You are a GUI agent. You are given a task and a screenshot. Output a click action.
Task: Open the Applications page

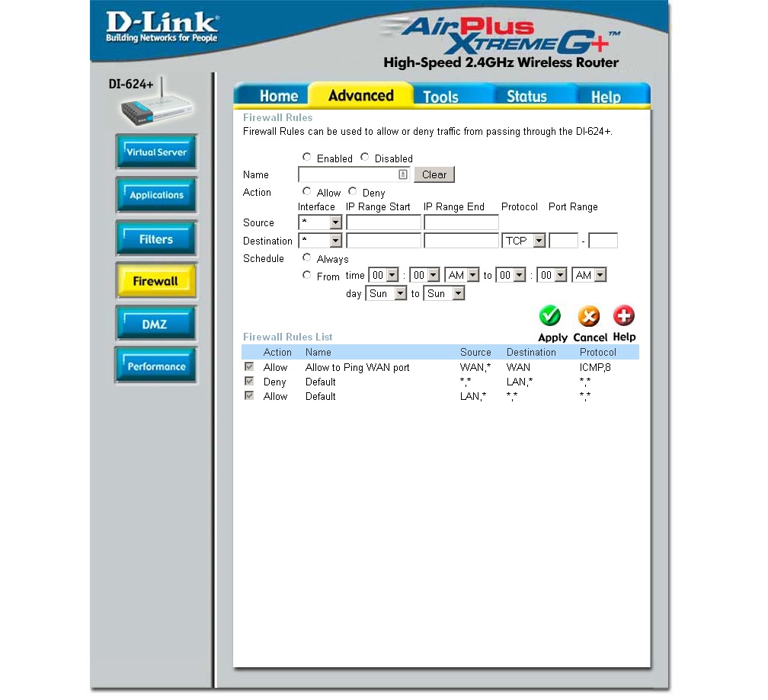pos(157,194)
